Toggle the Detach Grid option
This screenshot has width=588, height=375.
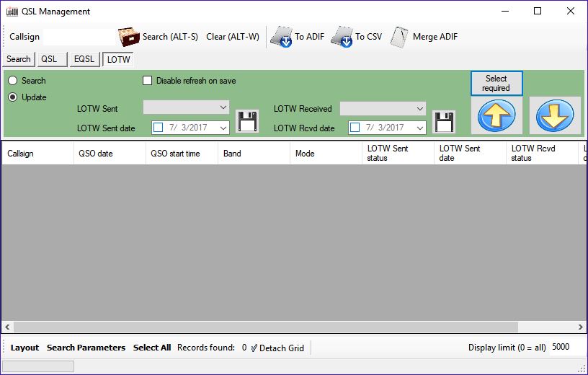pos(278,348)
